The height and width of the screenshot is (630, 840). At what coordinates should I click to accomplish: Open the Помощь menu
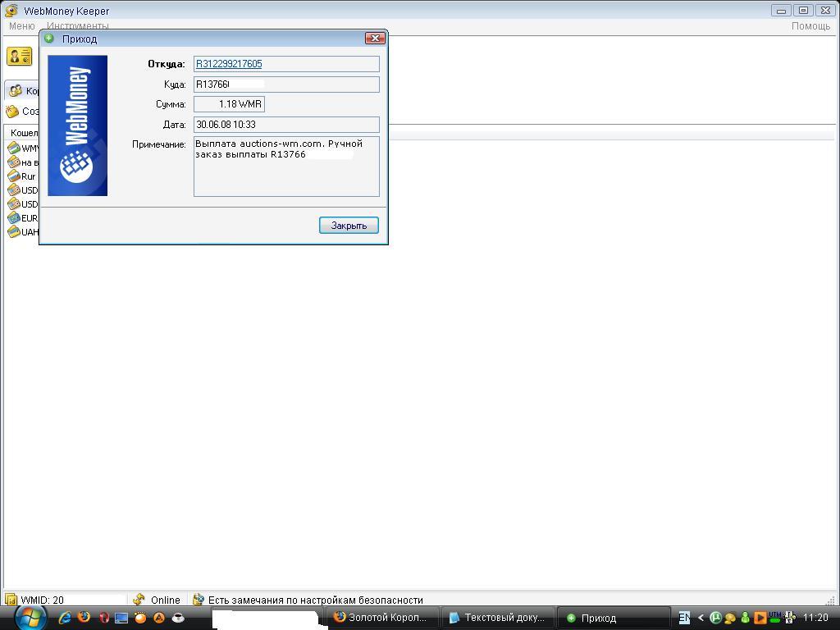pos(810,26)
